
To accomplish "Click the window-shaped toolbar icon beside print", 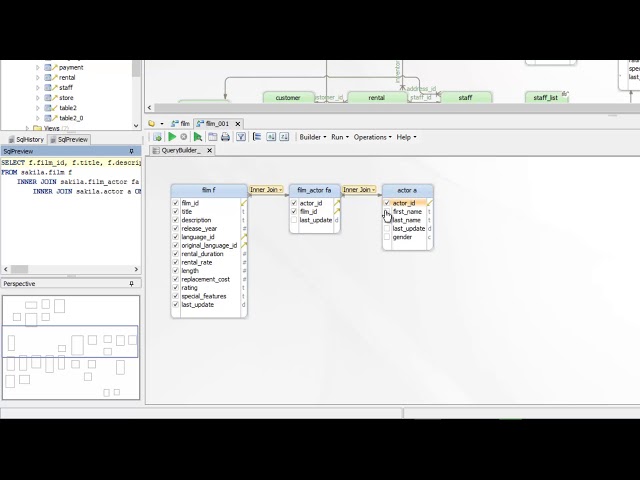I will coord(212,137).
